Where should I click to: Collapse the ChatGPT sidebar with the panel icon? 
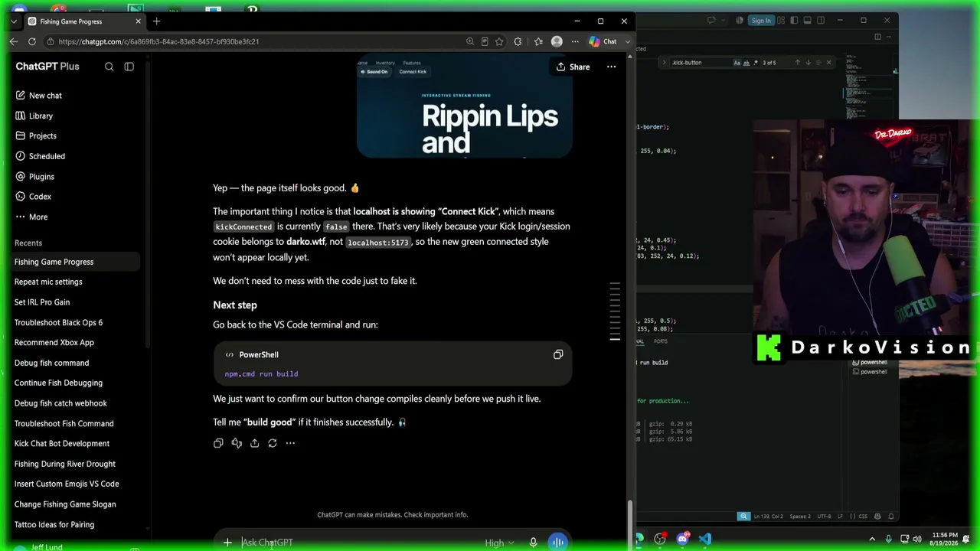(x=129, y=67)
